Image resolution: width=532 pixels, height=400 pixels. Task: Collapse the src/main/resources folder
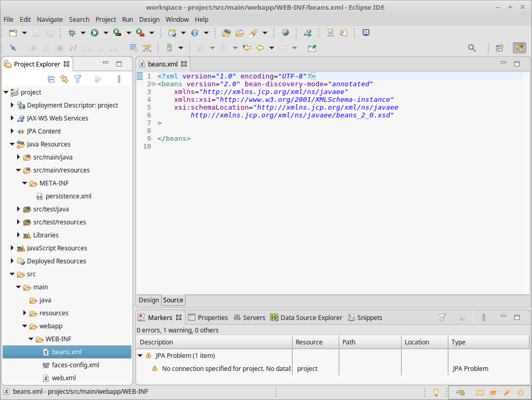18,170
